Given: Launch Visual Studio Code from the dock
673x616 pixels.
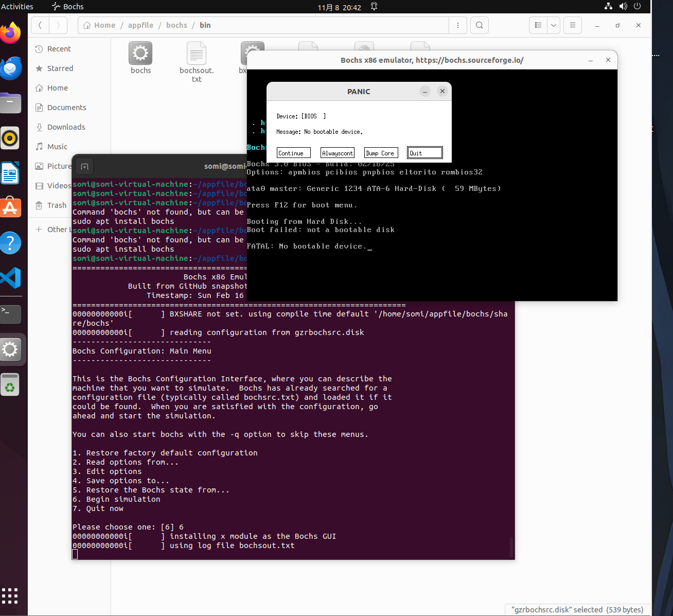Looking at the screenshot, I should coord(10,278).
